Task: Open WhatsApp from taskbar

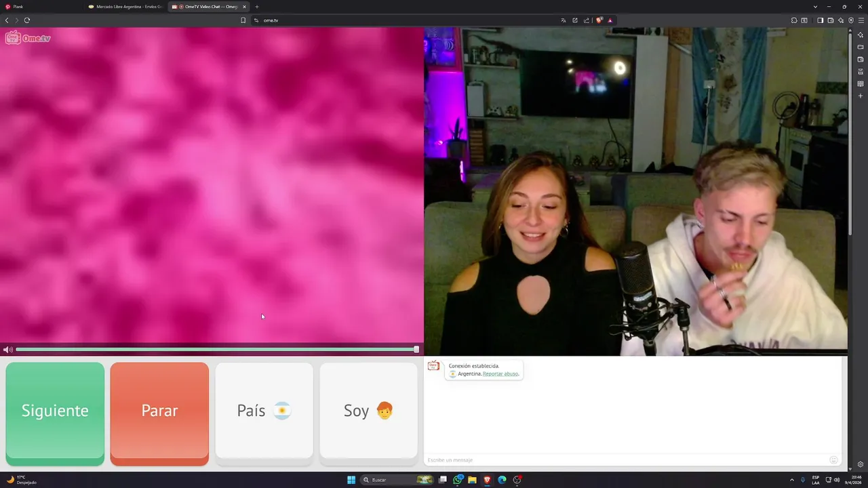Action: pyautogui.click(x=458, y=480)
